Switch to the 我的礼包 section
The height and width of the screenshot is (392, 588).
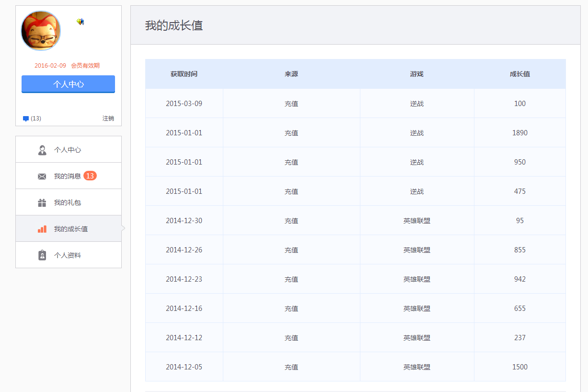pyautogui.click(x=68, y=202)
